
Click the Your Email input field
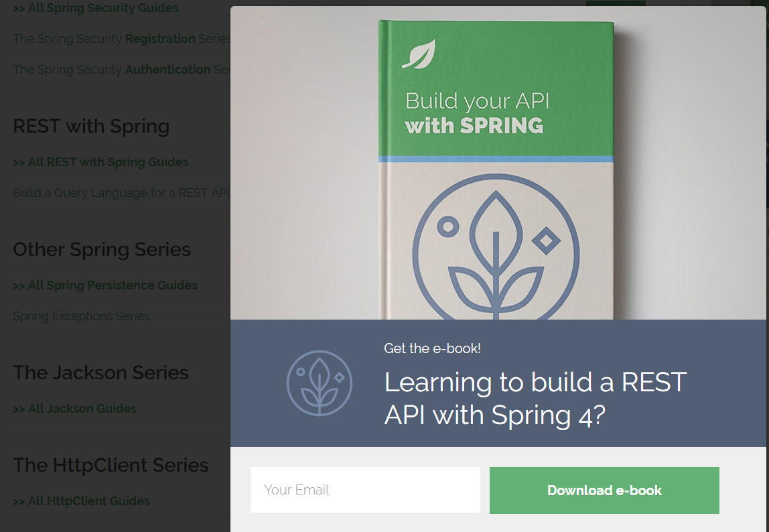pos(365,490)
